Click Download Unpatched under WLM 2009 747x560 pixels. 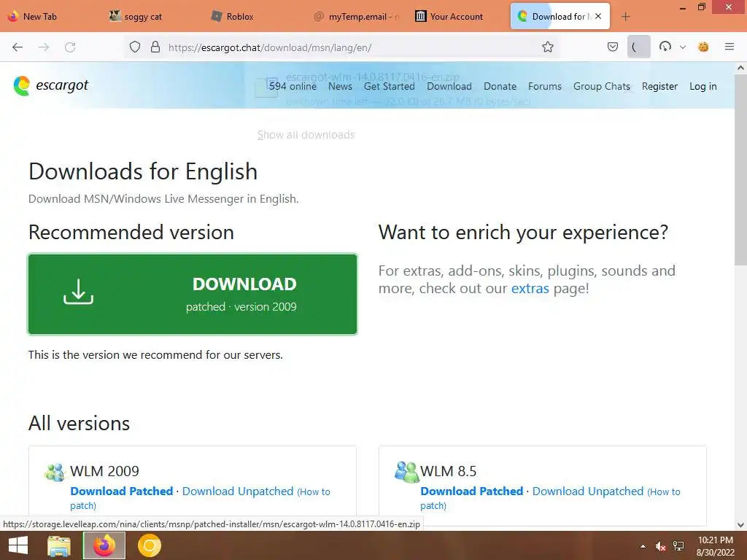pos(238,491)
